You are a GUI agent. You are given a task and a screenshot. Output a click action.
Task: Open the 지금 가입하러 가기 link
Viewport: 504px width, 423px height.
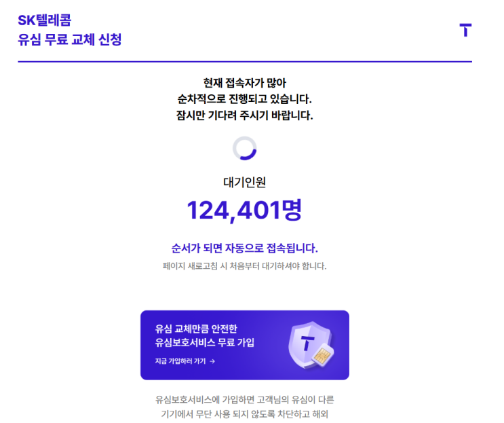185,361
